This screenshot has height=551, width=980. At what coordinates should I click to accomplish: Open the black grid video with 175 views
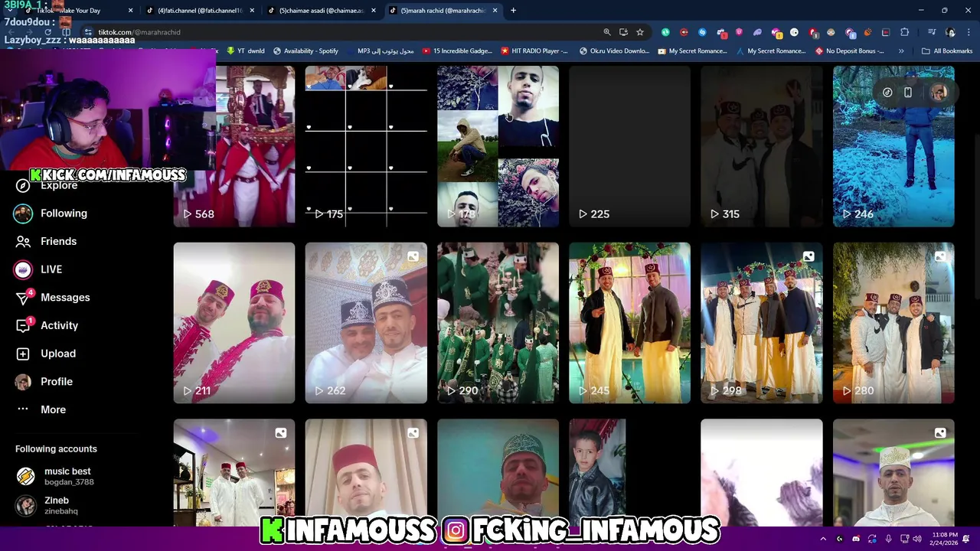click(x=366, y=146)
